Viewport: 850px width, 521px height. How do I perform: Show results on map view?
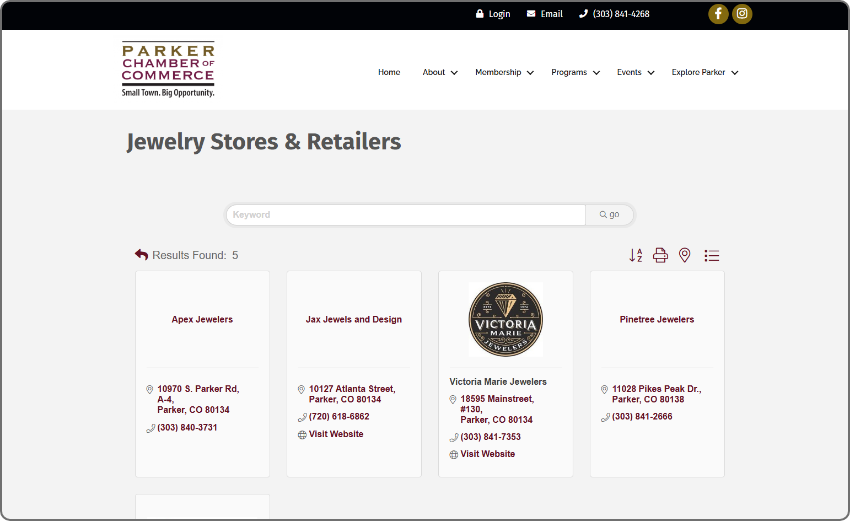pyautogui.click(x=685, y=255)
